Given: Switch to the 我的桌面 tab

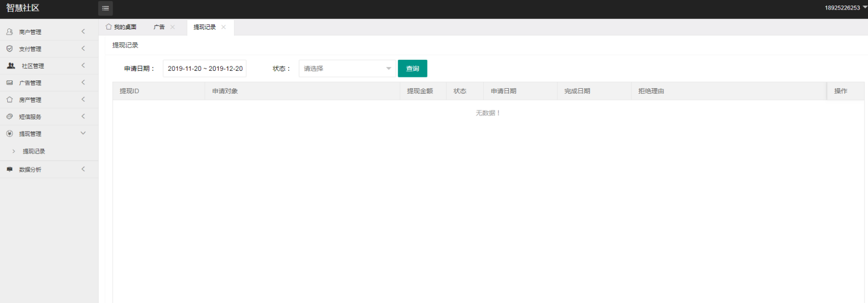Looking at the screenshot, I should pos(121,27).
